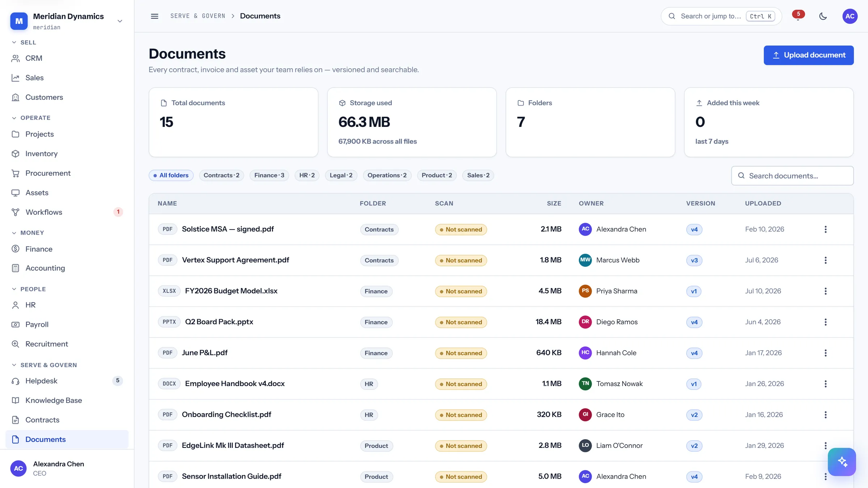Click Not scanned badge for June P&L.pdf

(461, 353)
